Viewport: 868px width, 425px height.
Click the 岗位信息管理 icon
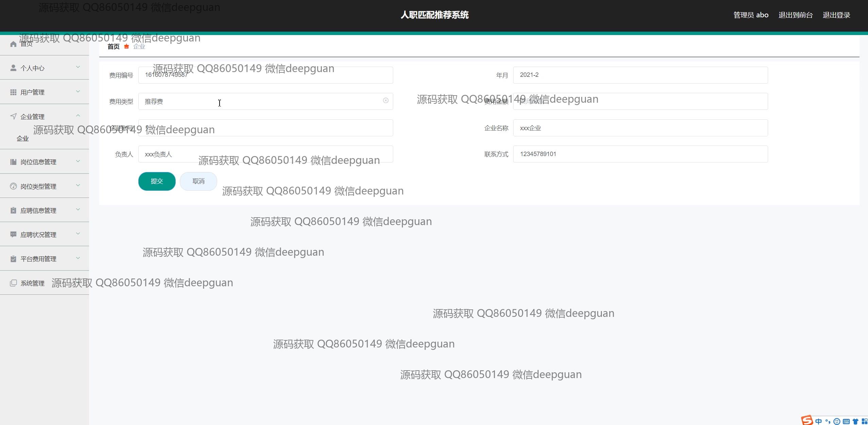13,162
